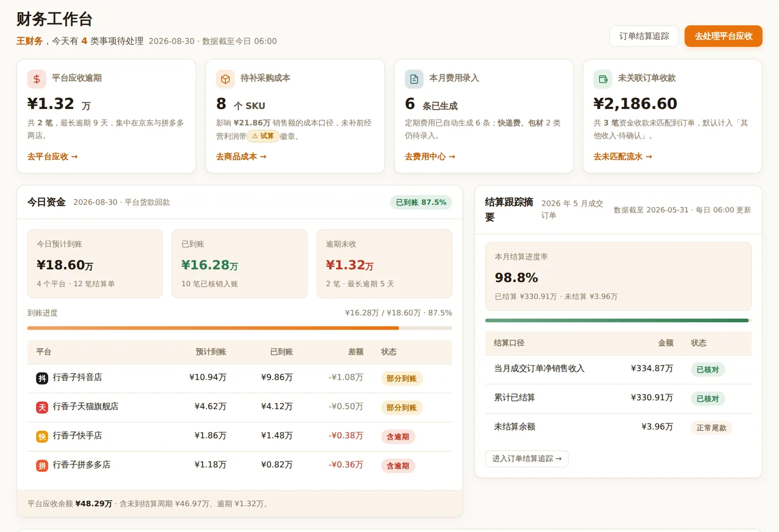This screenshot has height=532, width=779.
Task: Click 进入订单结算追踪 button
Action: click(x=527, y=459)
